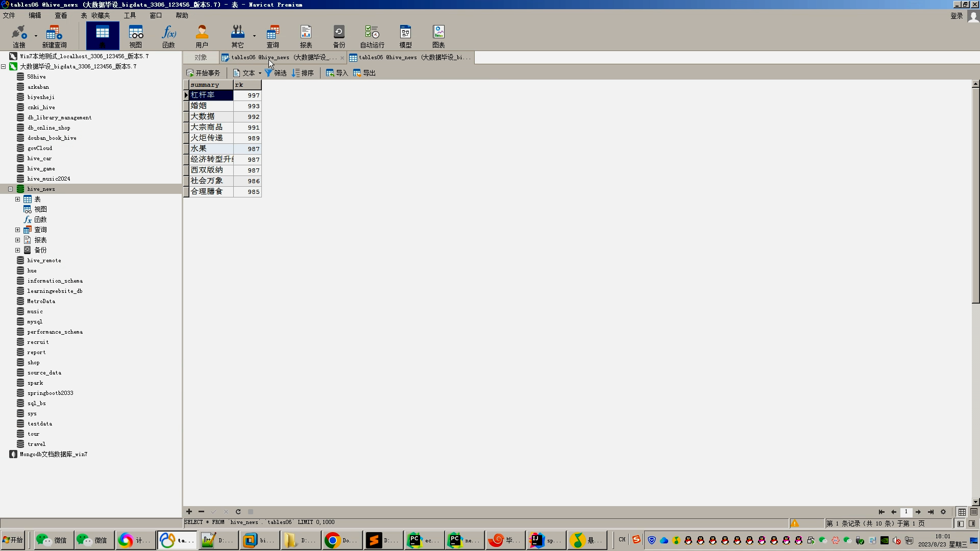980x551 pixels.
Task: Click the 导出 (Export) button
Action: 364,73
